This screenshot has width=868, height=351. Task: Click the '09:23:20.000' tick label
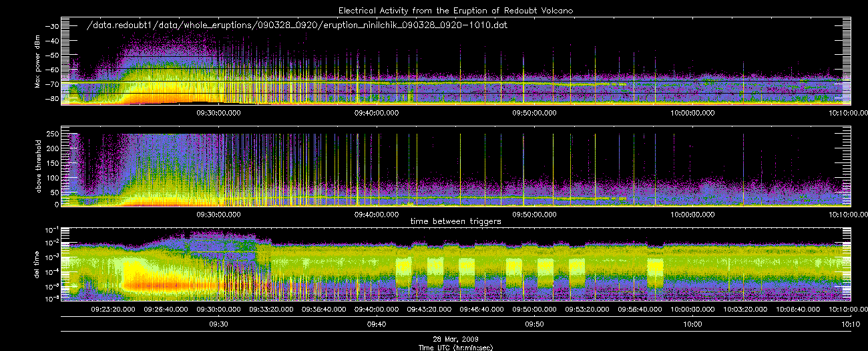[114, 310]
